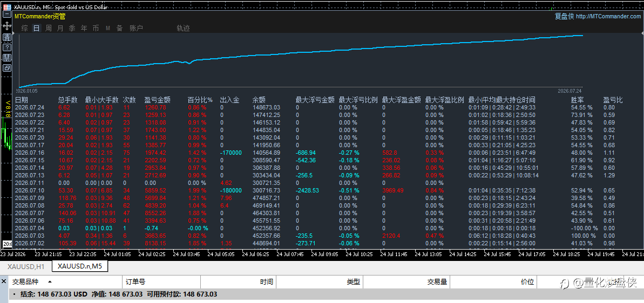Click the restore window icon in sidebar

[x=7, y=68]
